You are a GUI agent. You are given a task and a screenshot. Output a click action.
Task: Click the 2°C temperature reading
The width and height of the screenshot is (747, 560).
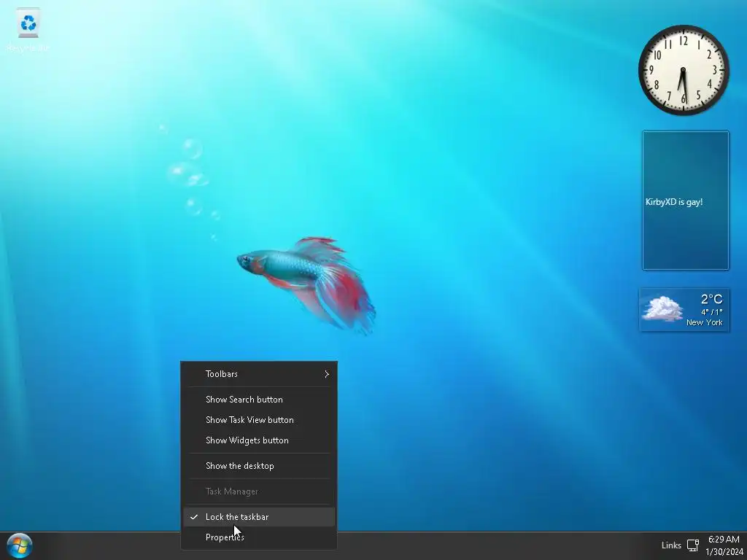(x=712, y=299)
